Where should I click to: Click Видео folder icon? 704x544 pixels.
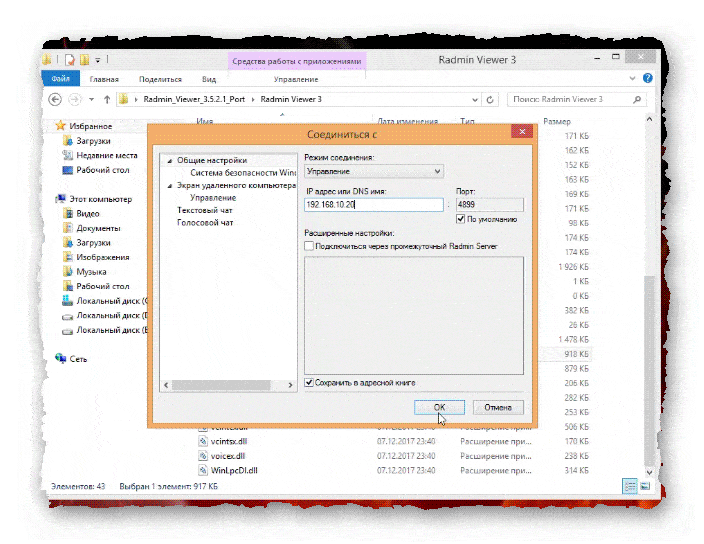point(67,213)
